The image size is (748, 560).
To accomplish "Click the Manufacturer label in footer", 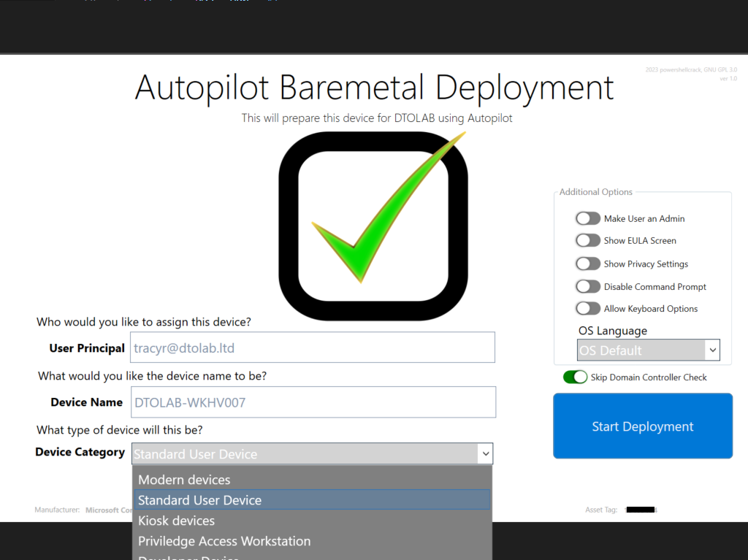I will 57,510.
